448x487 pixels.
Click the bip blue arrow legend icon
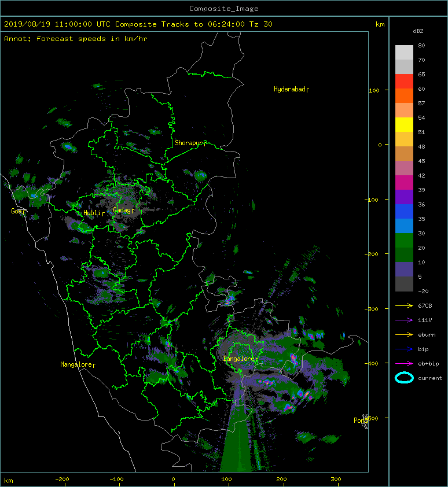[404, 349]
